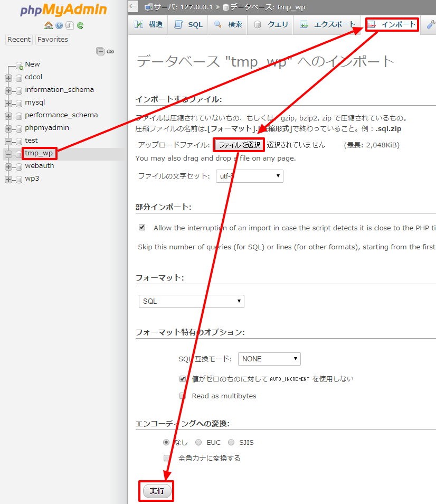Expand the cdcol database node

point(8,78)
